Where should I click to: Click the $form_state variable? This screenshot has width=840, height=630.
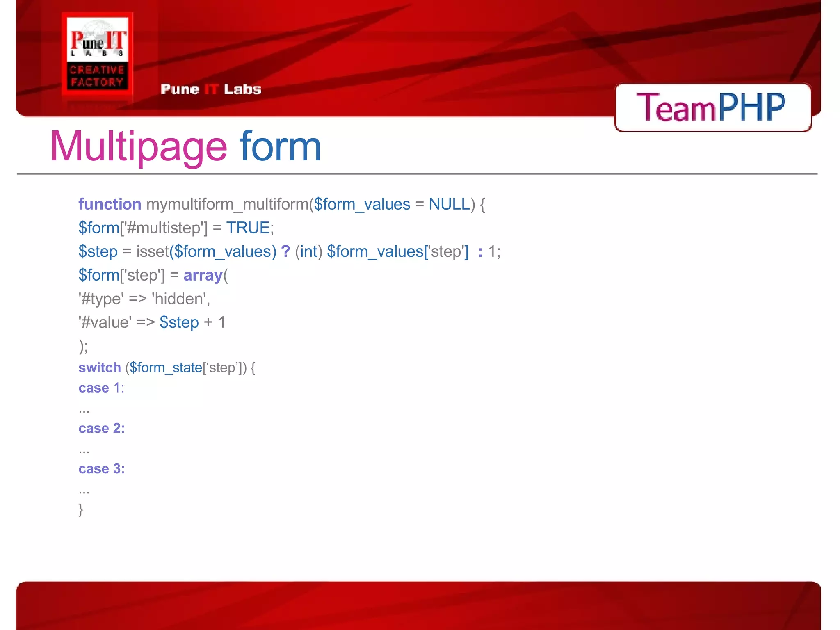coord(166,367)
